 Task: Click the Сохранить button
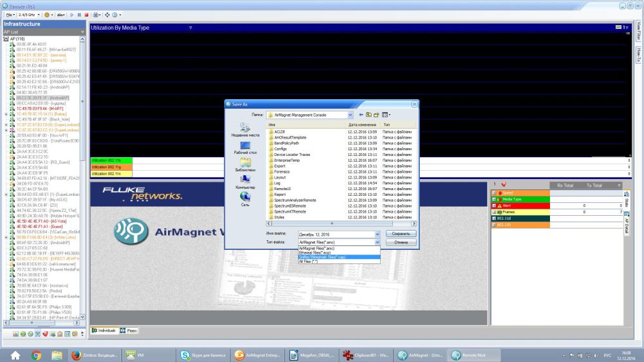coord(401,234)
